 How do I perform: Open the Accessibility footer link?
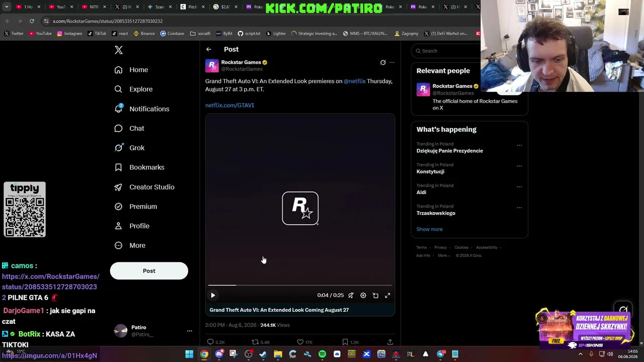487,247
